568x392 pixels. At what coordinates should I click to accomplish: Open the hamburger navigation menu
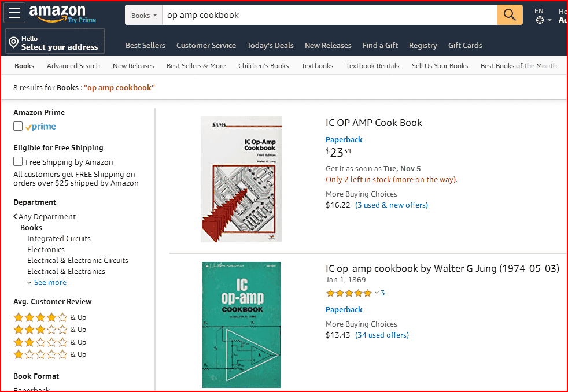pyautogui.click(x=14, y=13)
